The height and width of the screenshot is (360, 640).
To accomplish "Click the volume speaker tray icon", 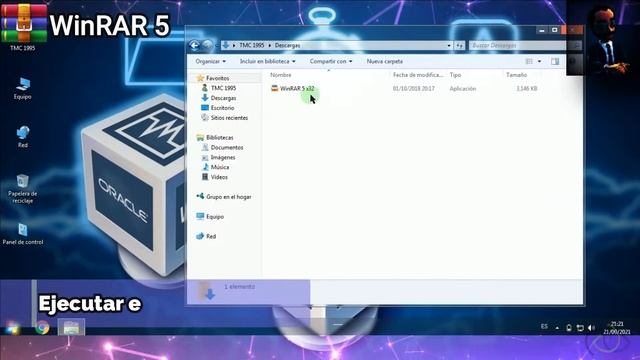I will pos(591,327).
